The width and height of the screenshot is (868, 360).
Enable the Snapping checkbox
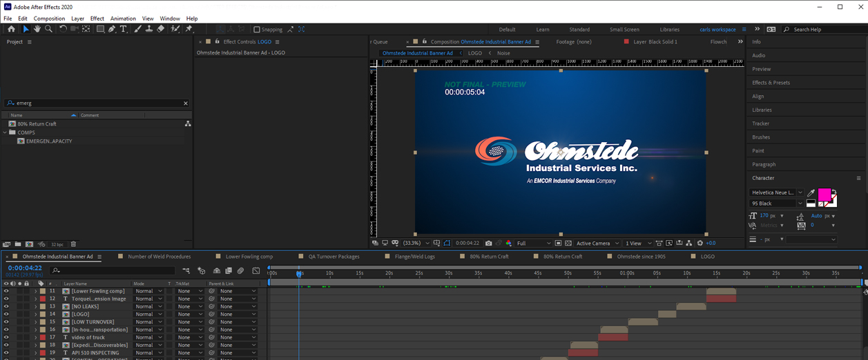[257, 30]
